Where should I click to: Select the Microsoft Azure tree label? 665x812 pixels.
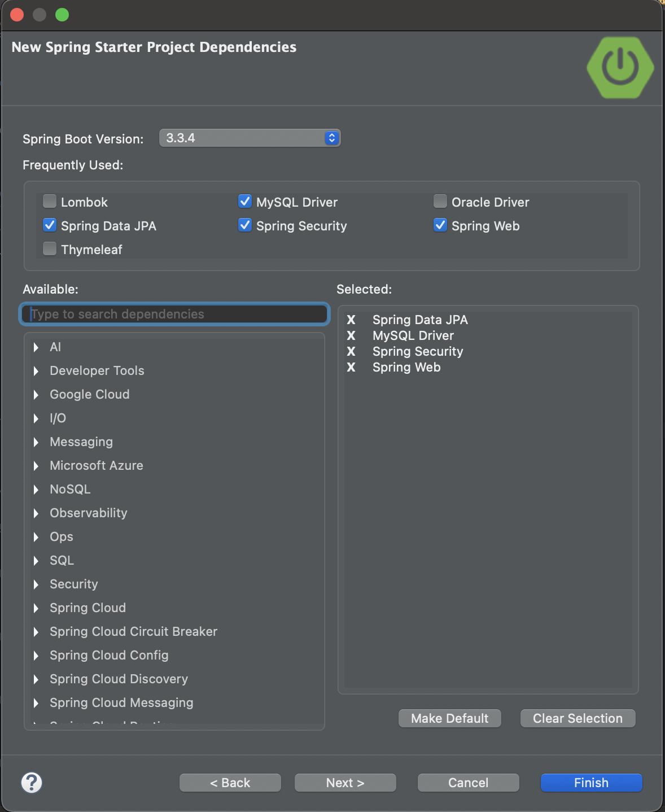point(97,465)
